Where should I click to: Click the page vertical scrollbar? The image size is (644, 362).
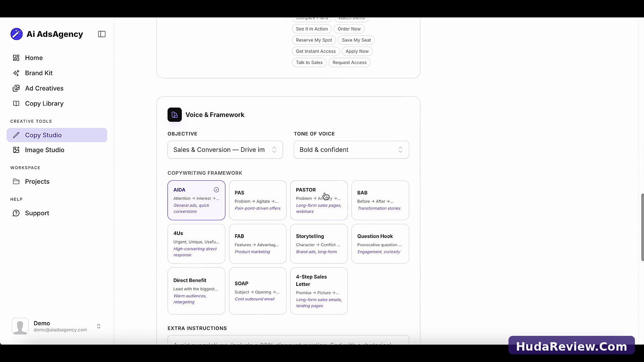point(642,227)
